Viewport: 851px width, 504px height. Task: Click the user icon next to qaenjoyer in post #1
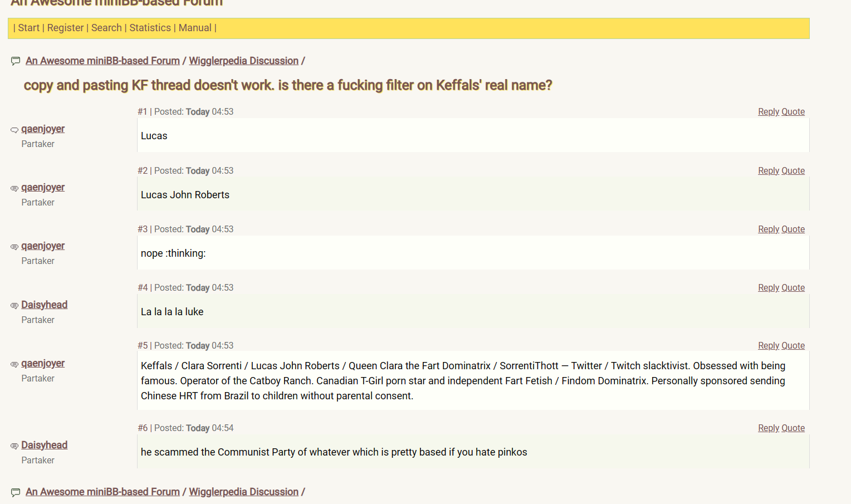click(x=14, y=130)
